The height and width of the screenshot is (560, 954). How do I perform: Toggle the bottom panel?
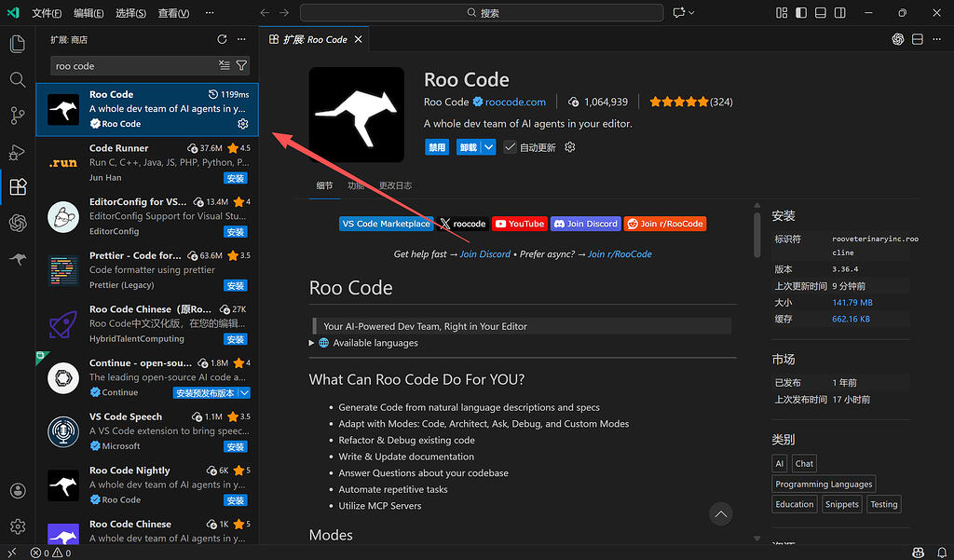821,13
